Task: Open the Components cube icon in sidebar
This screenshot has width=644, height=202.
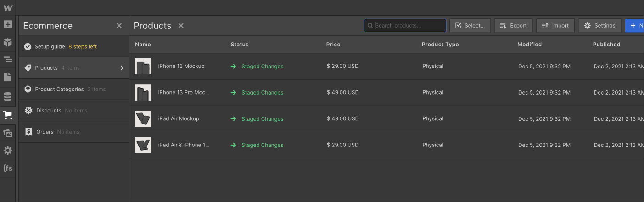Action: click(x=8, y=43)
